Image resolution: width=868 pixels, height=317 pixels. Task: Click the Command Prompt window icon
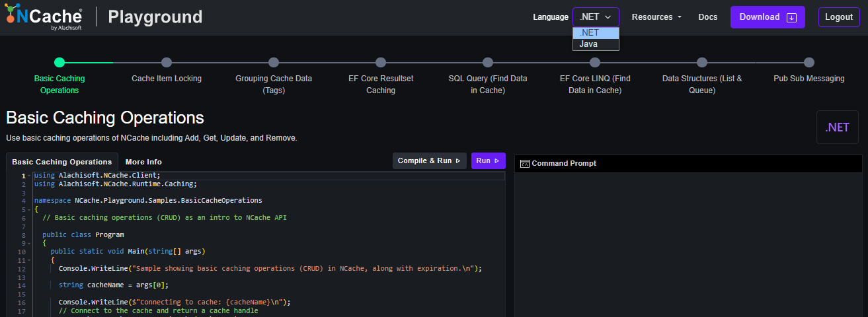tap(525, 163)
